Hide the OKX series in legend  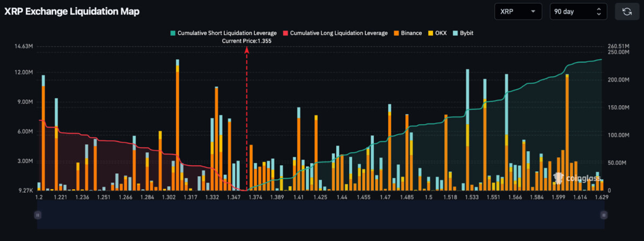(x=437, y=33)
